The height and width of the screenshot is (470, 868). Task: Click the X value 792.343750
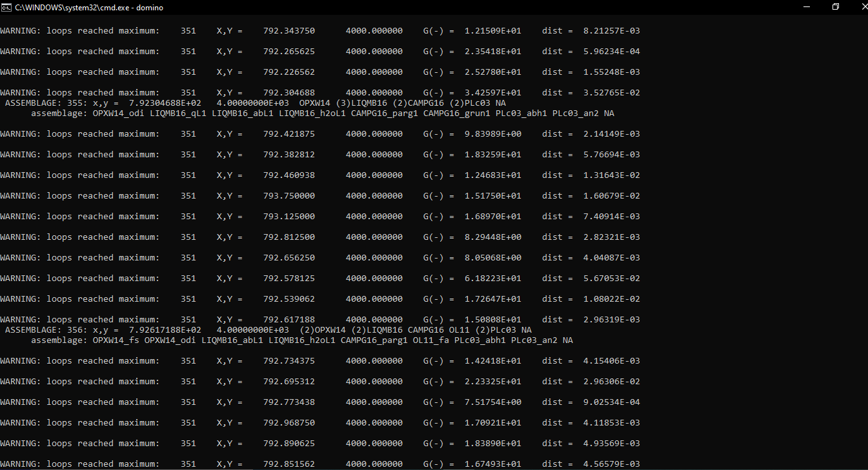(x=288, y=31)
